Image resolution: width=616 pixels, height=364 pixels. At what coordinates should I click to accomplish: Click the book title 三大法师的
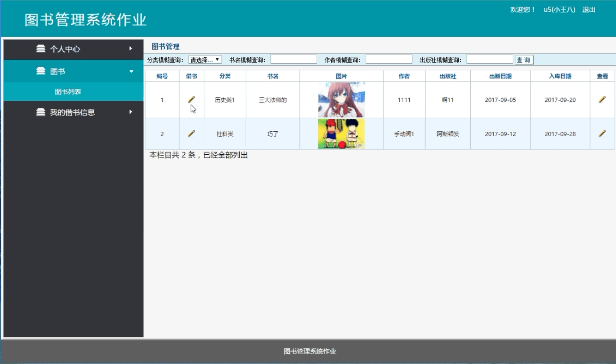(273, 100)
